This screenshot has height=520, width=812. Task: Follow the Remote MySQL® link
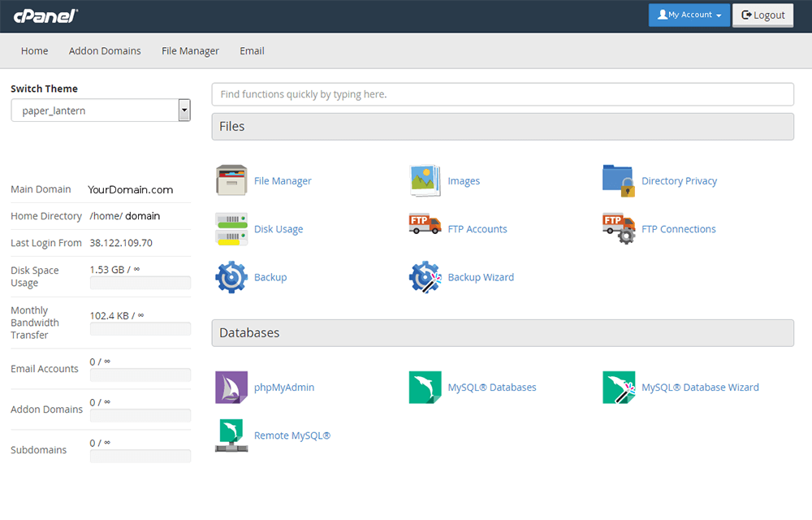point(292,435)
